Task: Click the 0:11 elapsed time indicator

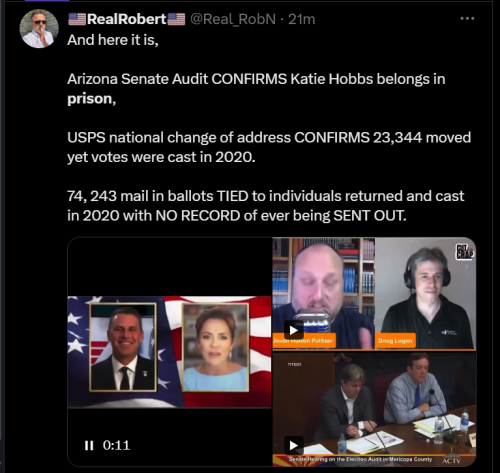Action: [x=116, y=445]
